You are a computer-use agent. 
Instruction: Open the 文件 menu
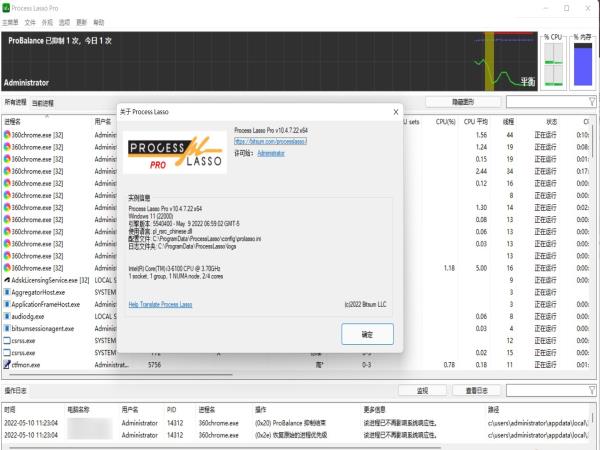(30, 22)
